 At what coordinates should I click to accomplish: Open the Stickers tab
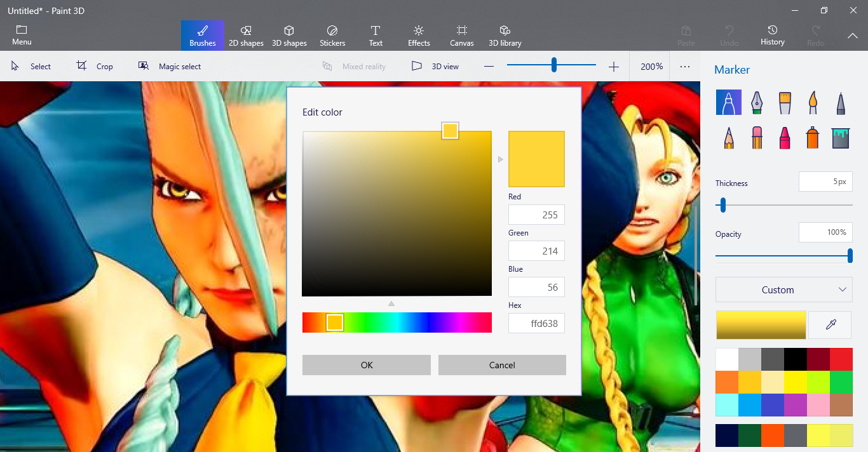click(x=332, y=36)
